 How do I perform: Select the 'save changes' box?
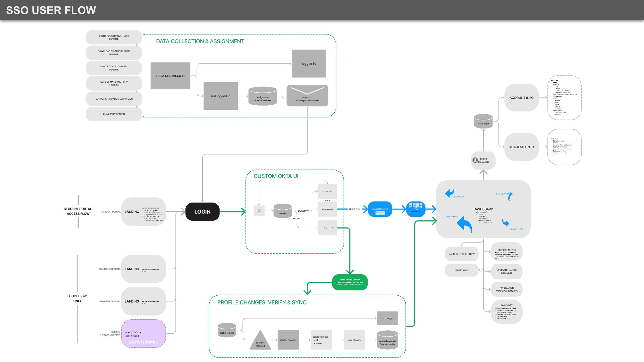[354, 340]
